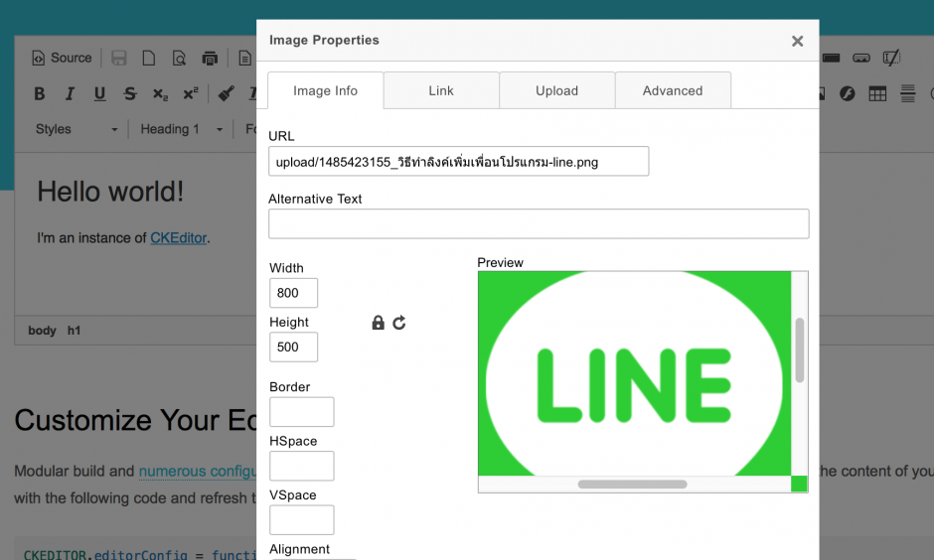Screen dimensions: 934x560
Task: Click the Templates document icon
Action: [244, 58]
